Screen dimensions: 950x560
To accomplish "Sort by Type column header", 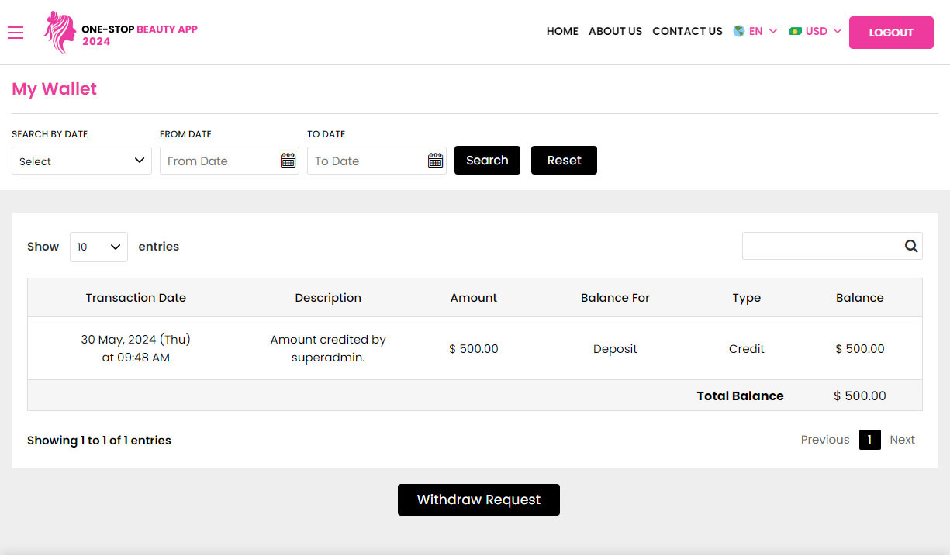I will (x=747, y=298).
